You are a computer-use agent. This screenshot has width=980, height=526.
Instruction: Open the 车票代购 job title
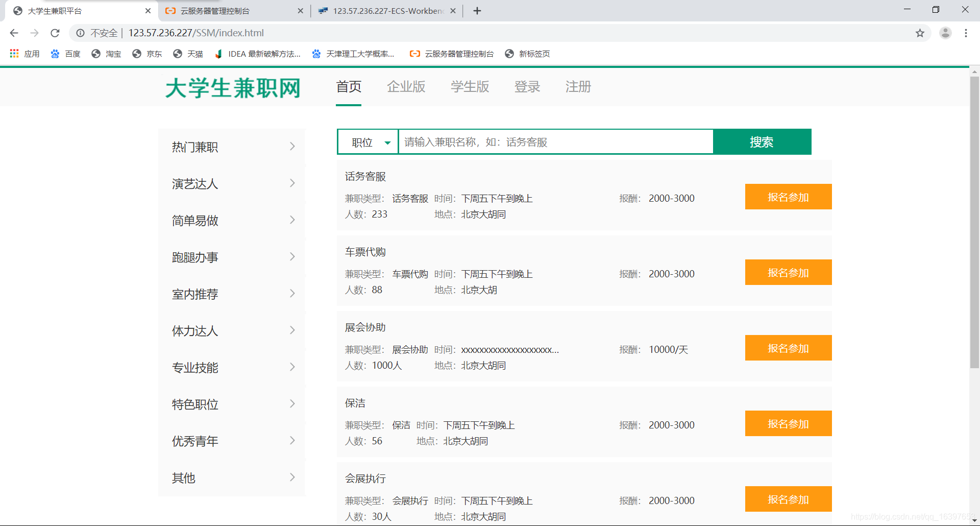(365, 252)
